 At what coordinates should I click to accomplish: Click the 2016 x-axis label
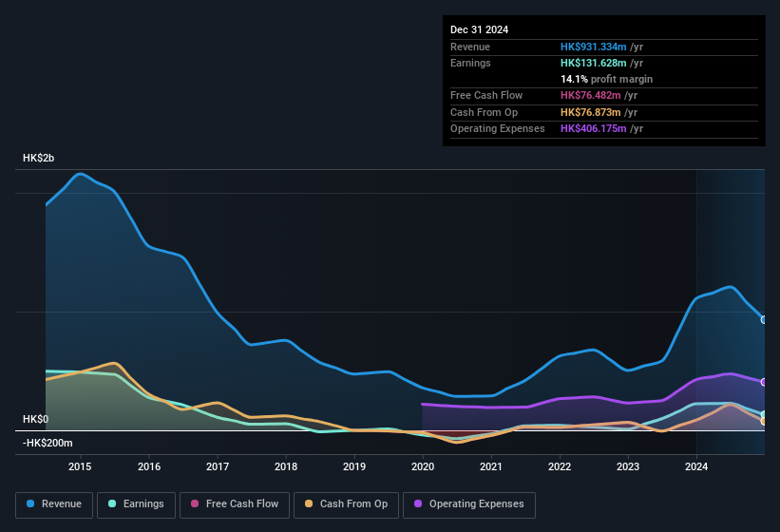149,466
